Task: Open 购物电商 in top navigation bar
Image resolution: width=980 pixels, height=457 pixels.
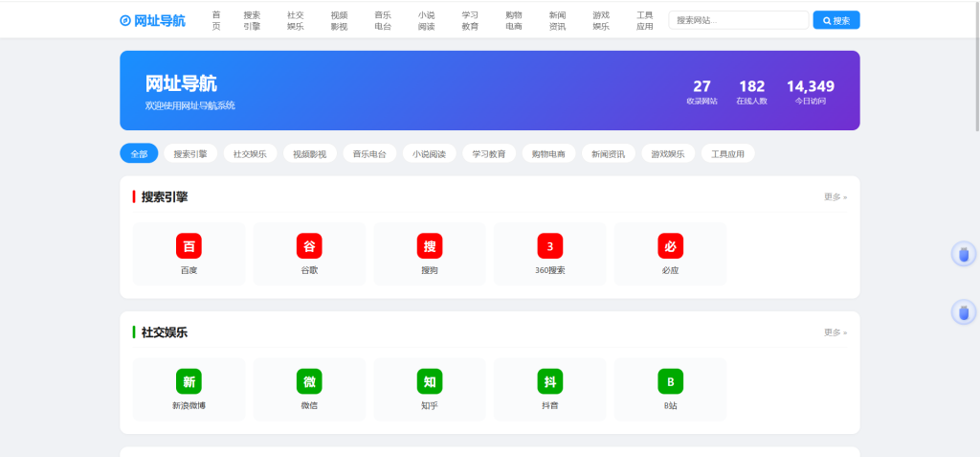Action: point(514,21)
